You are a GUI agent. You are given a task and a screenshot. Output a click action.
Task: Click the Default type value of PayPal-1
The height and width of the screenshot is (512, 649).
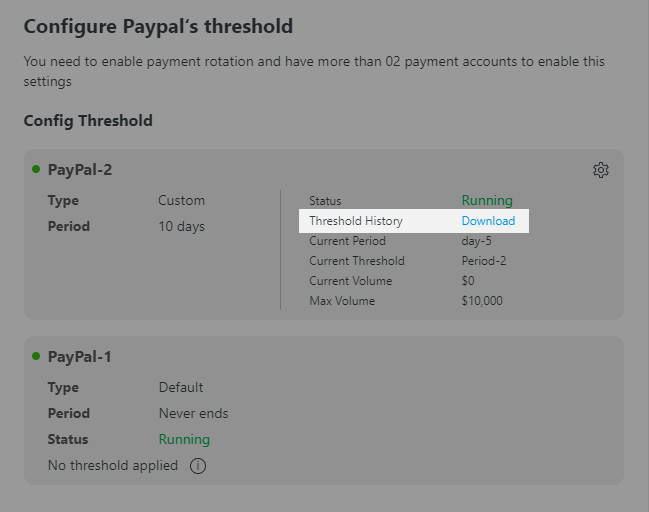(x=181, y=387)
